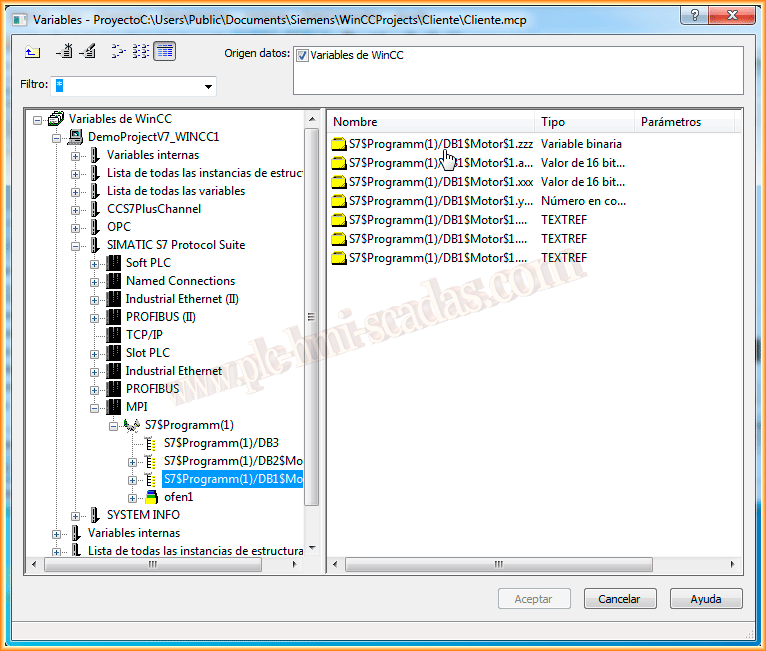Switch to list view in the toolbar

tap(141, 52)
